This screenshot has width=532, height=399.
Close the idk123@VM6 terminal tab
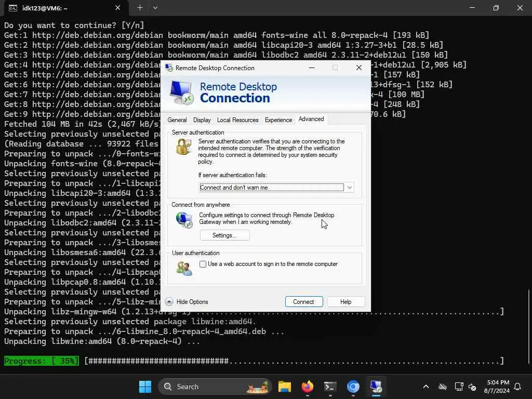[x=118, y=7]
